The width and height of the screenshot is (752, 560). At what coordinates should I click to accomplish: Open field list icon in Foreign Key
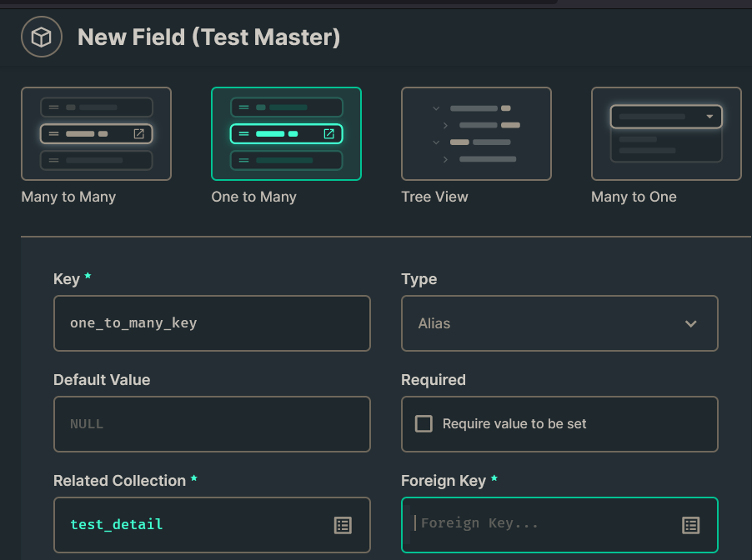(x=690, y=525)
